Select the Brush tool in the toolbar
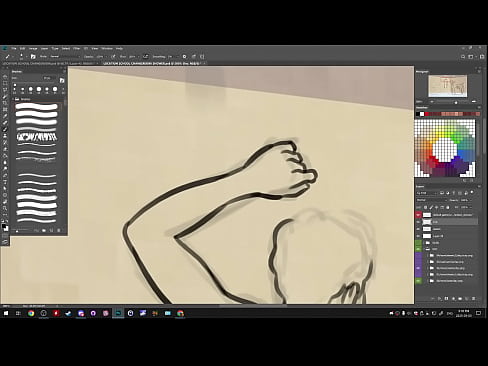 coord(5,129)
